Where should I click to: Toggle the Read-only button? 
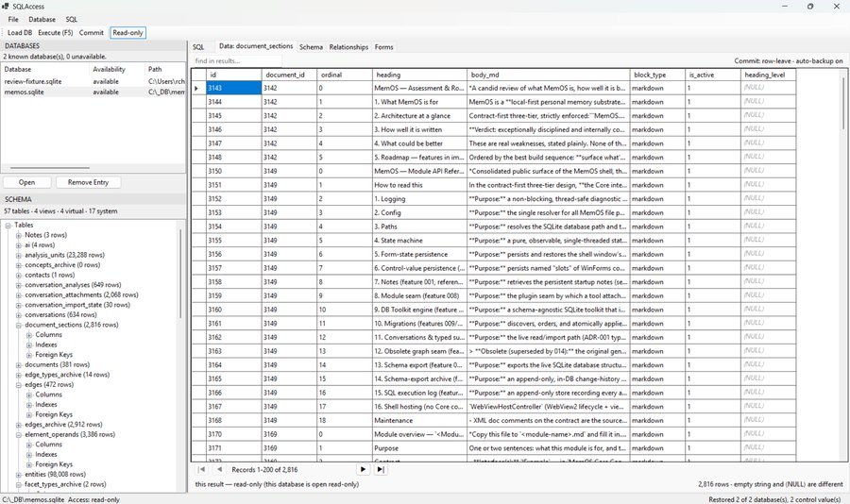[127, 32]
